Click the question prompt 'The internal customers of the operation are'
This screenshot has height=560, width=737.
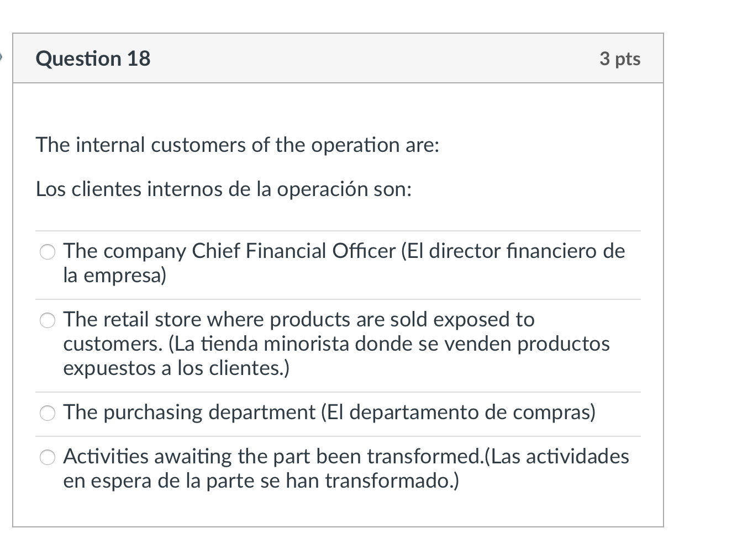click(x=237, y=145)
